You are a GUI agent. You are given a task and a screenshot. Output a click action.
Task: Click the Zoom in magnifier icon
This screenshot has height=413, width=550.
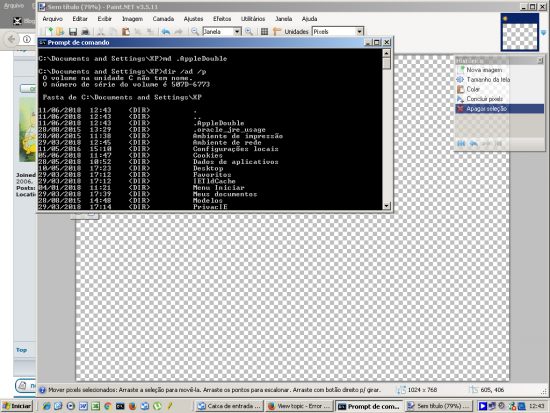coord(249,32)
